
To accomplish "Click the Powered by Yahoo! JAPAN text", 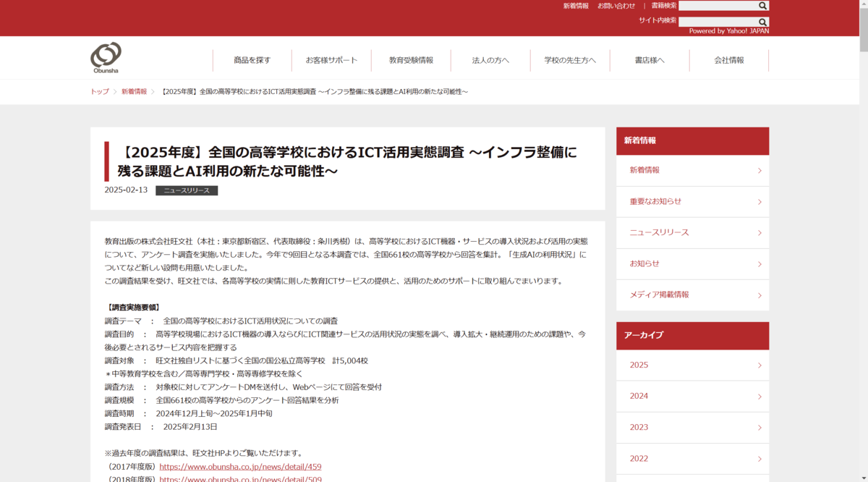I will tap(729, 31).
